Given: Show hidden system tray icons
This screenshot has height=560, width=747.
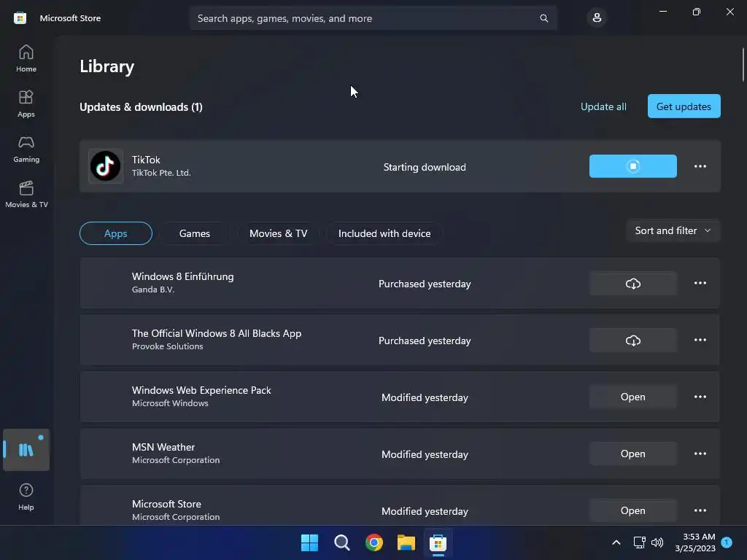Looking at the screenshot, I should 616,542.
